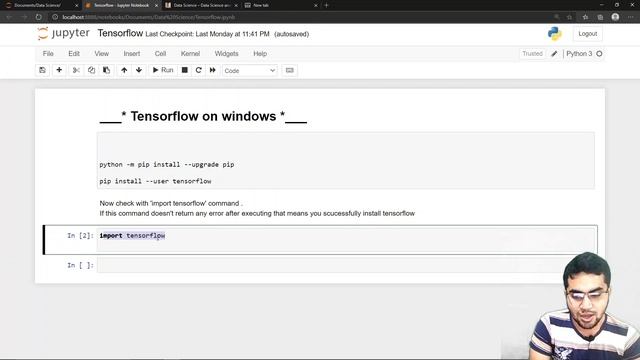Click the 'pip install --user tensorflow' line
Screen dimensions: 640x360
point(156,181)
